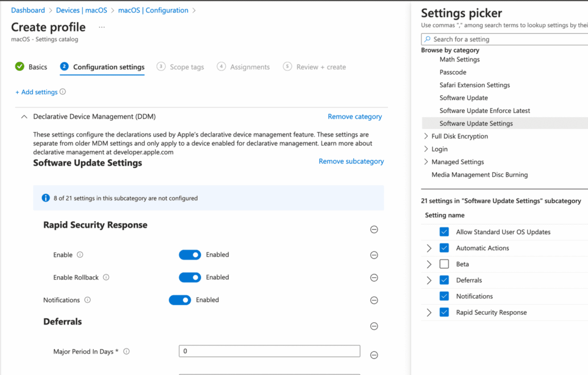Image resolution: width=588 pixels, height=375 pixels.
Task: Open Add settings
Action: [37, 91]
